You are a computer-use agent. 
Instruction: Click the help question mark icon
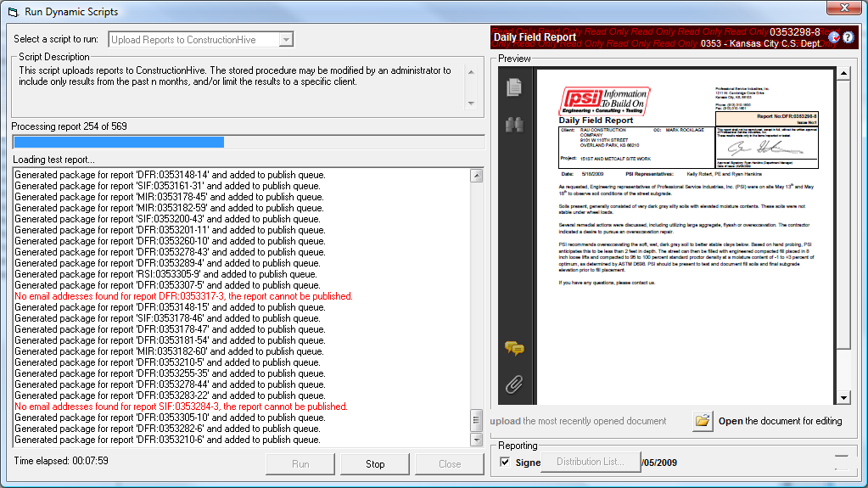[848, 37]
